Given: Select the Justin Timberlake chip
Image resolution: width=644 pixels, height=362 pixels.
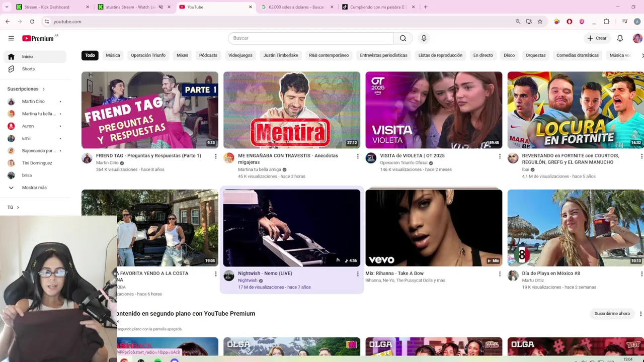Looking at the screenshot, I should 281,55.
